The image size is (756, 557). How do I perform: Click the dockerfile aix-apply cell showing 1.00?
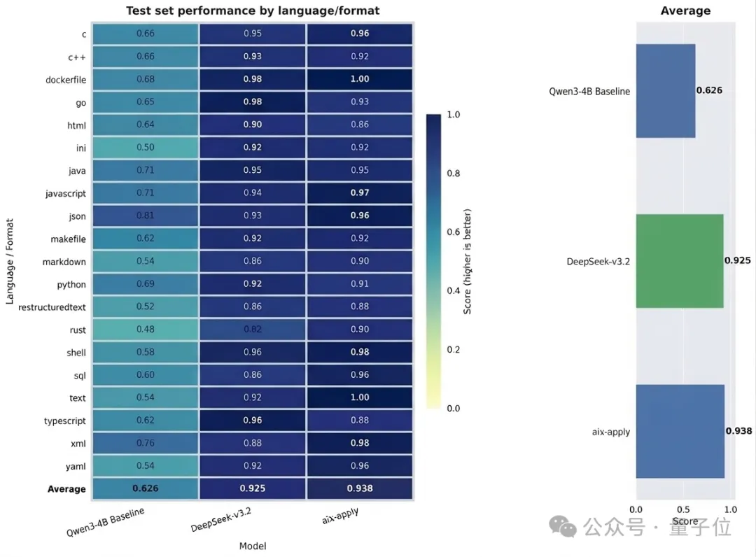coord(360,79)
